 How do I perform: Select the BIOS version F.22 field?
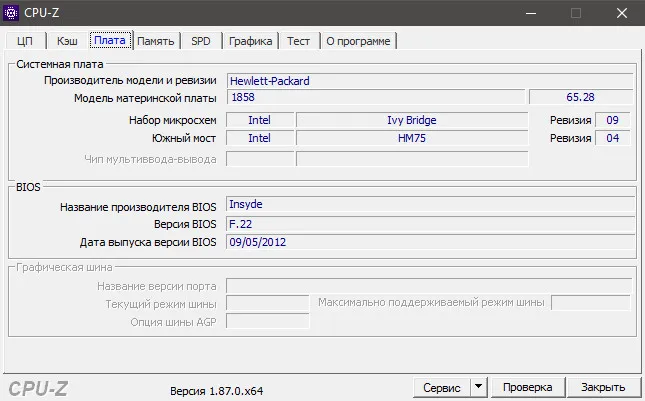pos(430,224)
